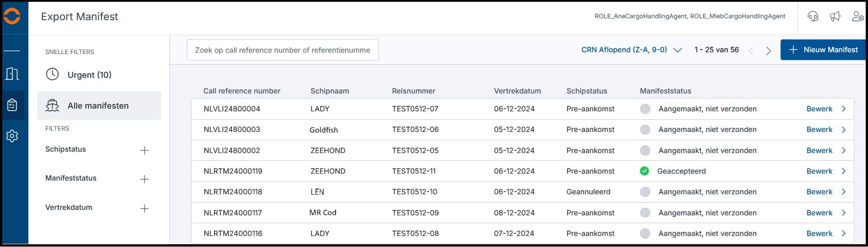Open the user account settings icon
This screenshot has height=247, width=868.
pos(857,16)
